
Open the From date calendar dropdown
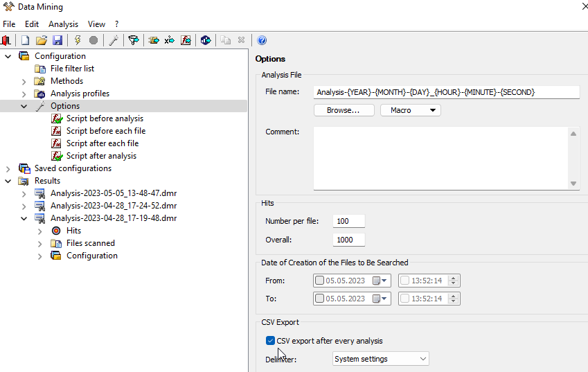pos(380,281)
